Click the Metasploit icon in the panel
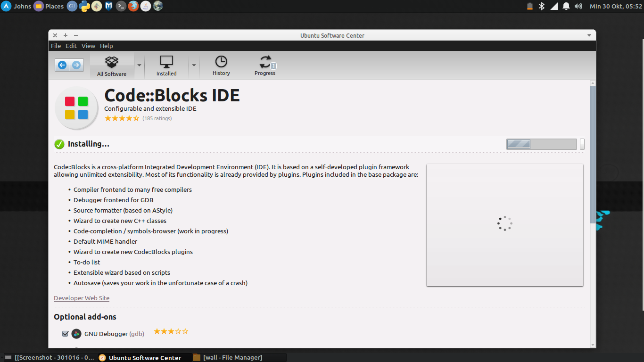 coord(108,6)
